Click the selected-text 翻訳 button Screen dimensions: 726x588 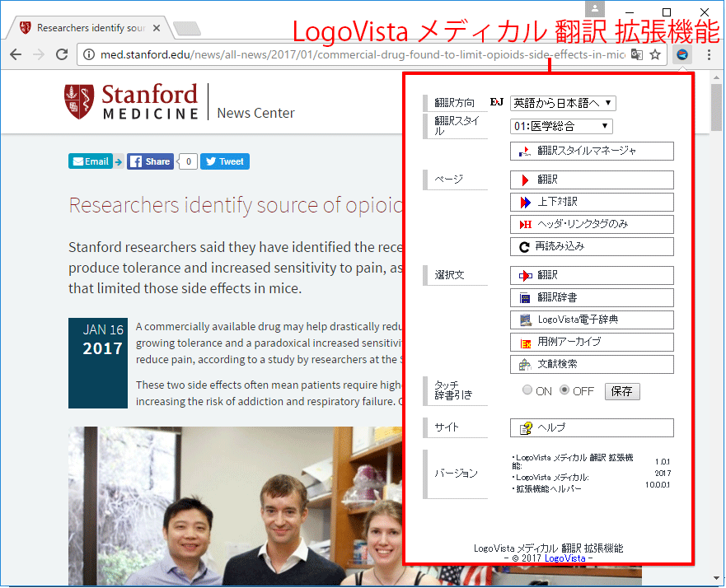(592, 275)
